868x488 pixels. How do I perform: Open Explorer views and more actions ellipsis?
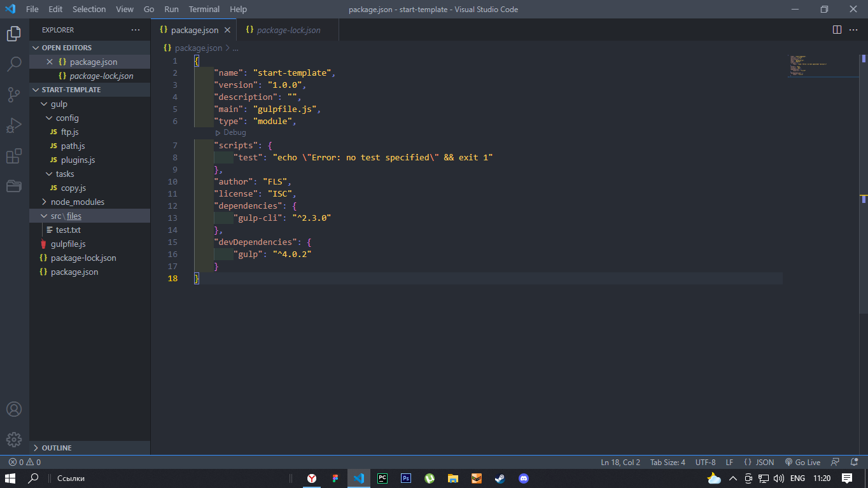point(136,30)
